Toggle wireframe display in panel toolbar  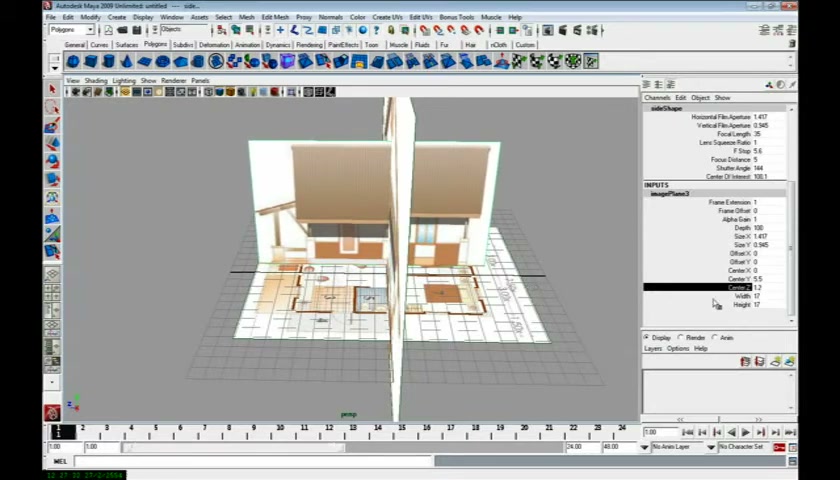click(x=208, y=92)
